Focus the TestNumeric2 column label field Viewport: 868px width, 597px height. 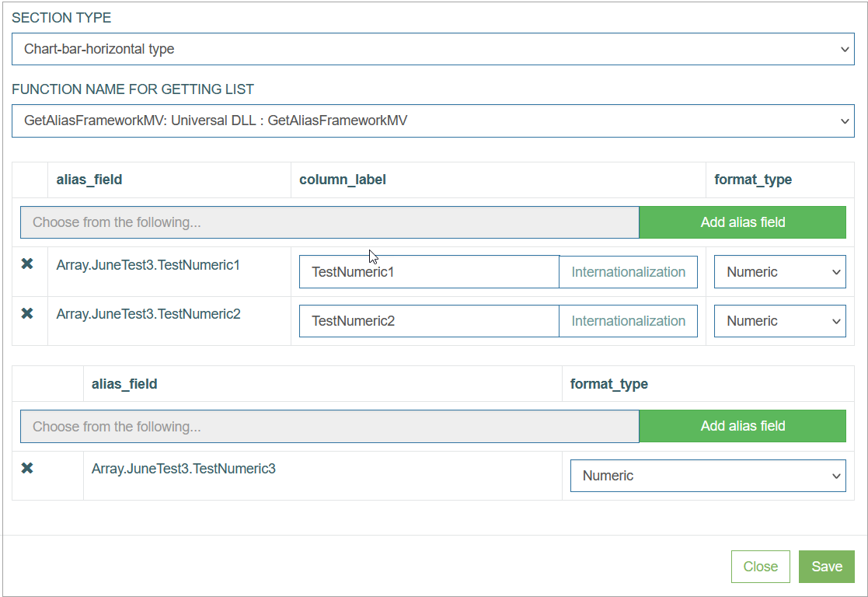(x=429, y=321)
